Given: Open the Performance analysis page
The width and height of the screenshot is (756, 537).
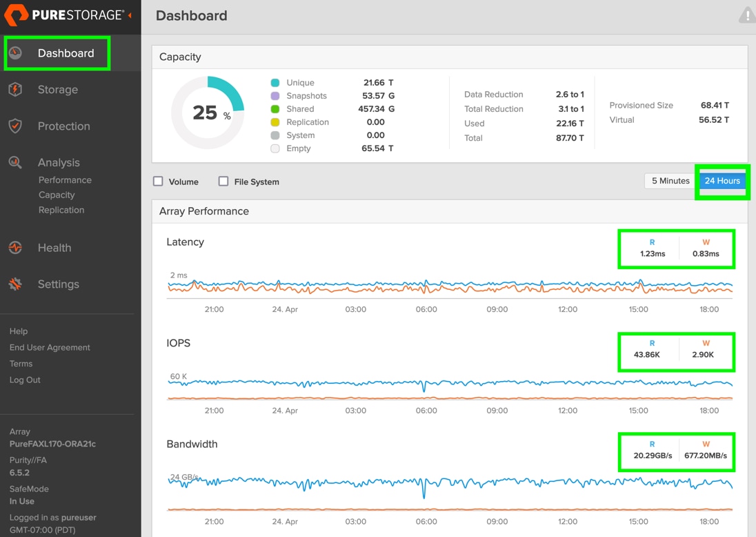Looking at the screenshot, I should point(65,180).
